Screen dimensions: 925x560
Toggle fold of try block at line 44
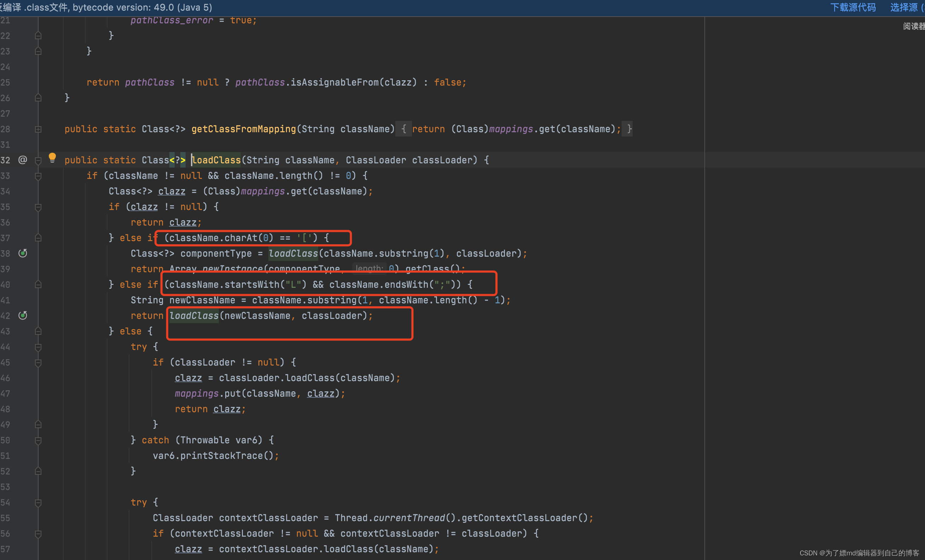38,347
